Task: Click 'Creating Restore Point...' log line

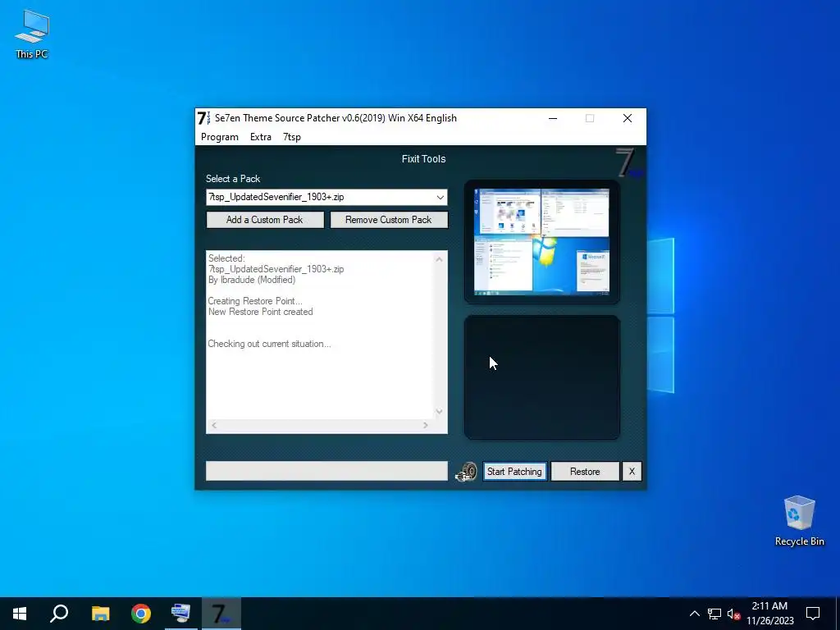Action: coord(255,301)
